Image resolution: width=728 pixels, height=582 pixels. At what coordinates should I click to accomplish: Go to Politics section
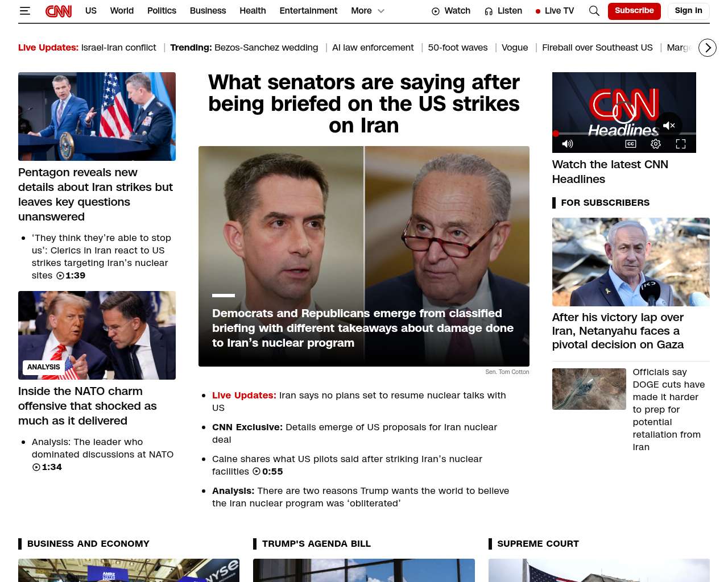pyautogui.click(x=162, y=11)
